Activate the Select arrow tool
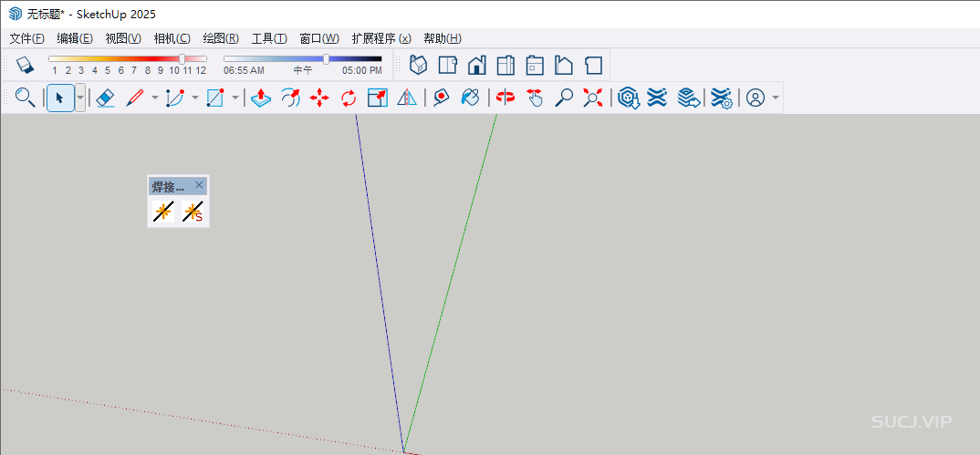Screen dimensions: 980x455 coord(60,98)
